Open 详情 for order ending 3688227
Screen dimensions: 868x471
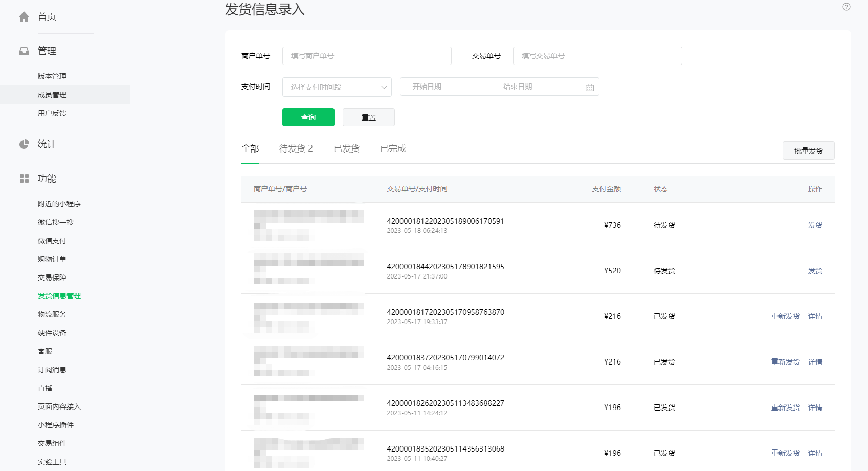(815, 408)
